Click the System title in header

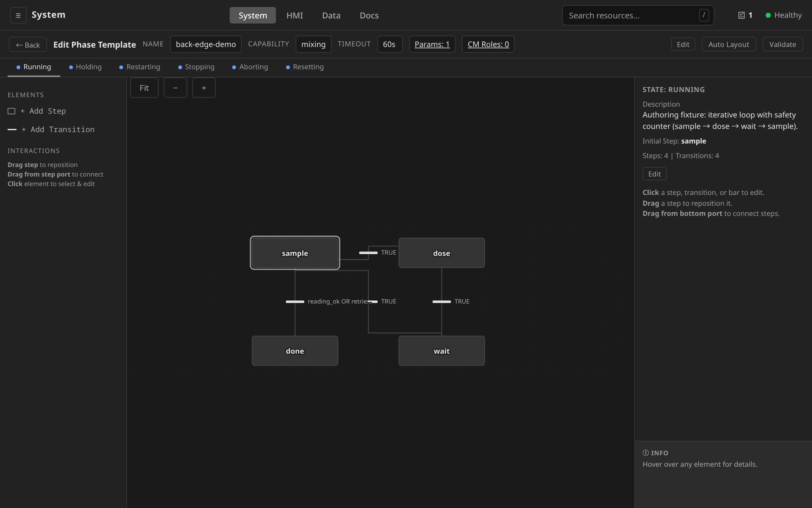(x=49, y=15)
